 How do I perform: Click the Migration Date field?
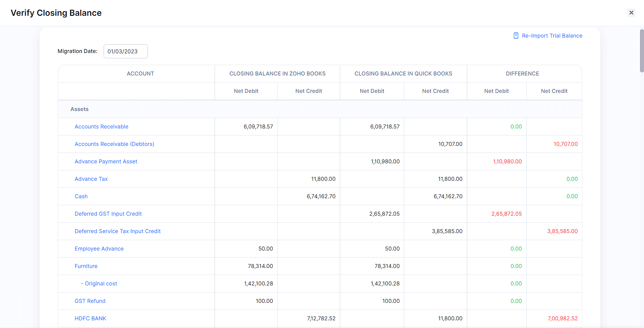(x=125, y=51)
